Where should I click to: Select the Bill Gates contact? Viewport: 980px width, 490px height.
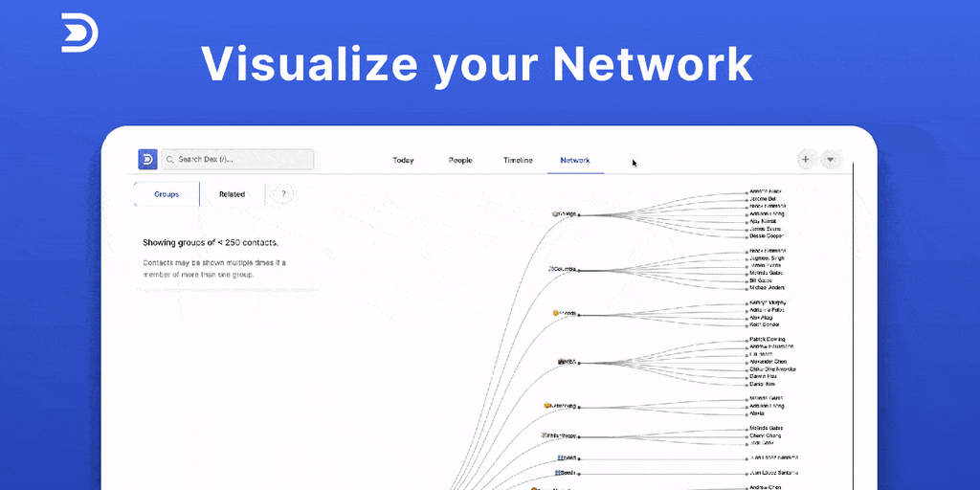point(762,280)
